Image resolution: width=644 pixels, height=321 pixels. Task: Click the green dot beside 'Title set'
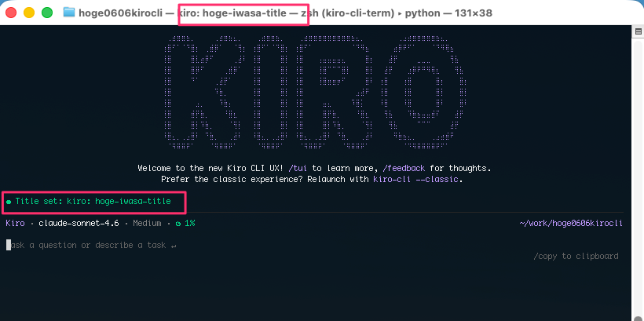[x=9, y=202]
